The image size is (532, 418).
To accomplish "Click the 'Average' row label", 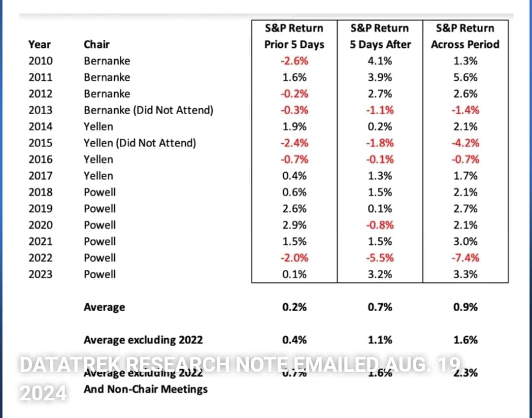I will pos(104,307).
